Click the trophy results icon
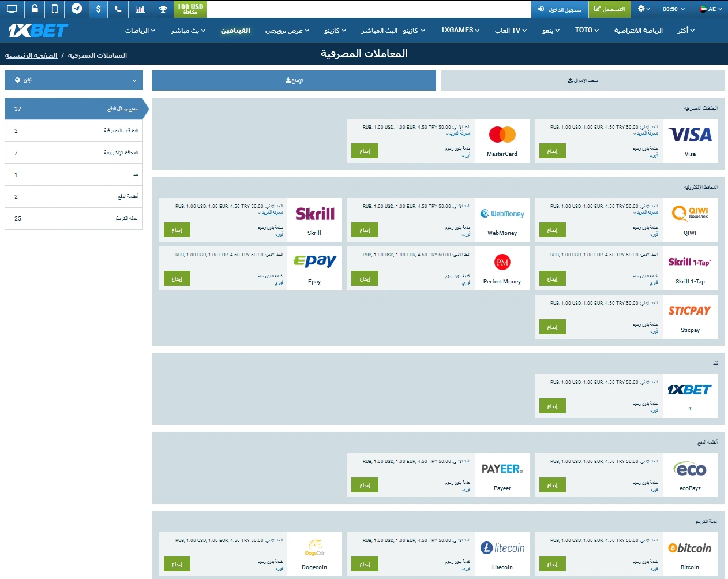 (162, 9)
